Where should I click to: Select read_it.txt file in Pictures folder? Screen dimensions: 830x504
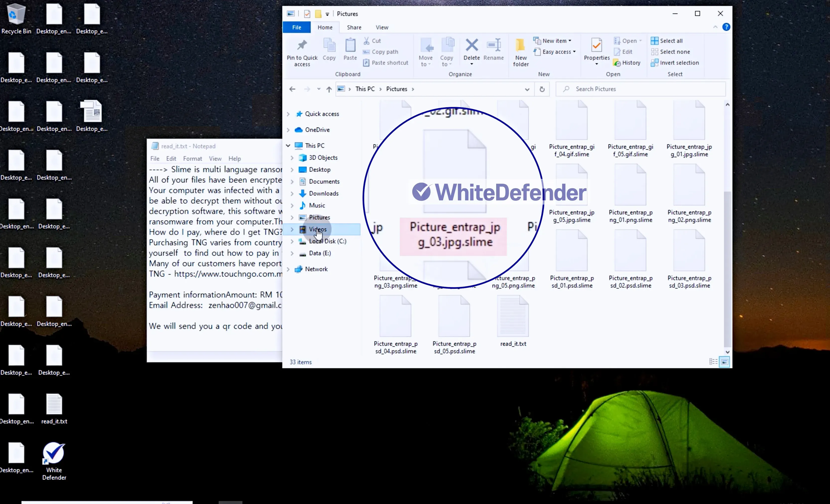pyautogui.click(x=513, y=321)
